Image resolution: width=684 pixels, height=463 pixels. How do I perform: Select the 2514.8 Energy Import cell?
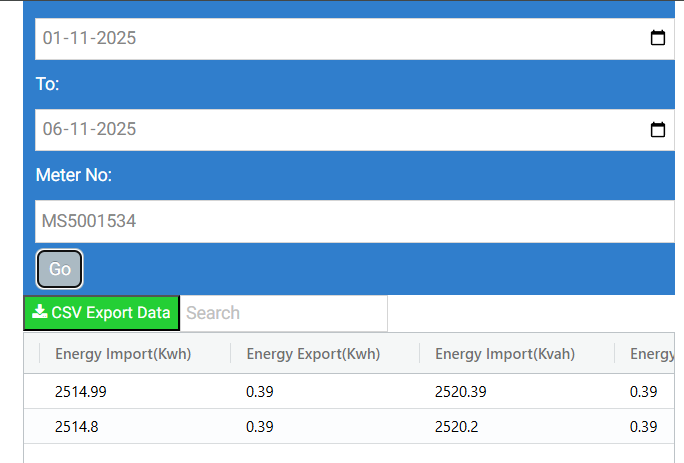[x=76, y=426]
